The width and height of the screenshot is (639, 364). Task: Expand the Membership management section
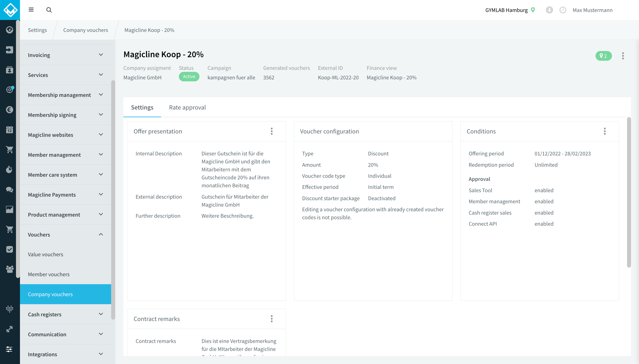click(65, 95)
